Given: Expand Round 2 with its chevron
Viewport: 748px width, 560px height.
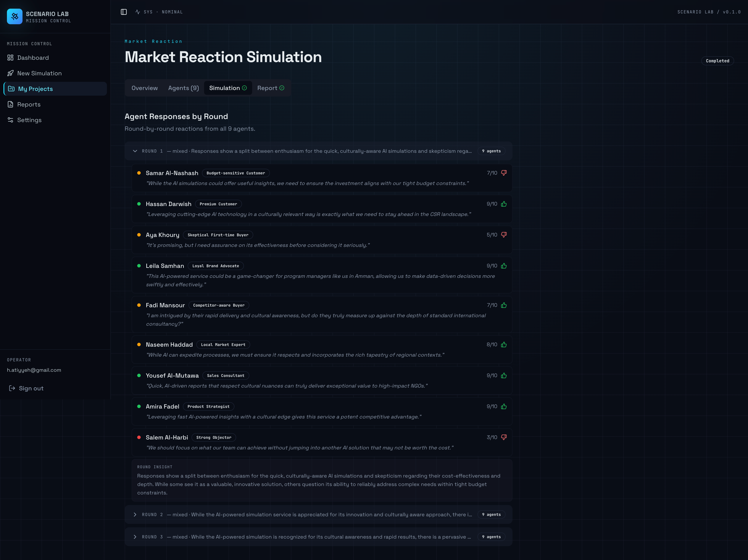Looking at the screenshot, I should [x=135, y=514].
